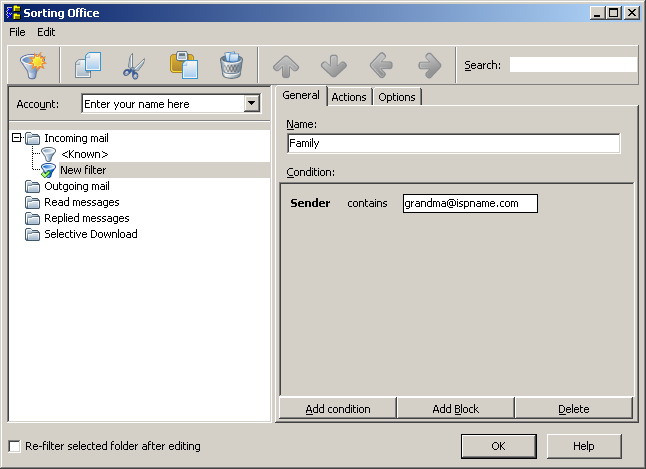This screenshot has width=646, height=469.
Task: Switch to the Options tab
Action: (x=397, y=97)
